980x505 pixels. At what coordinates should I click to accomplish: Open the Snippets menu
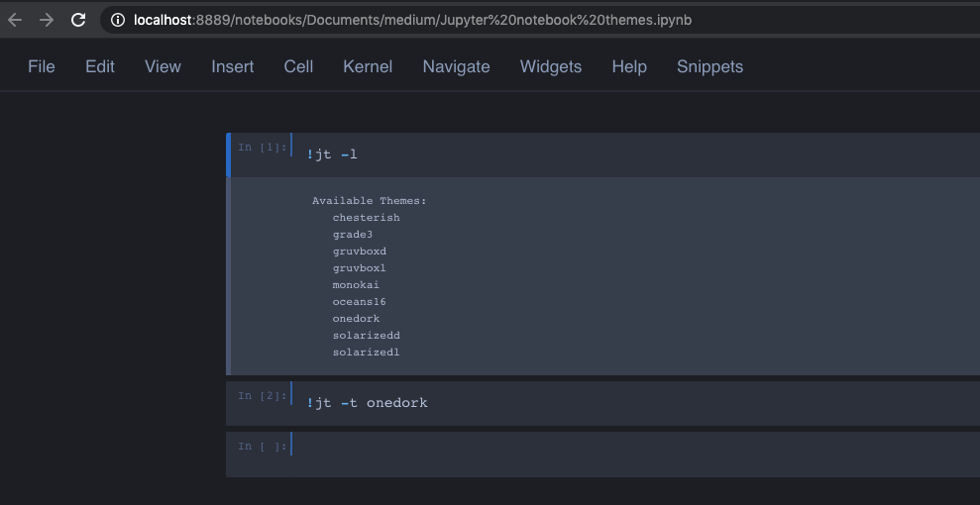coord(710,66)
